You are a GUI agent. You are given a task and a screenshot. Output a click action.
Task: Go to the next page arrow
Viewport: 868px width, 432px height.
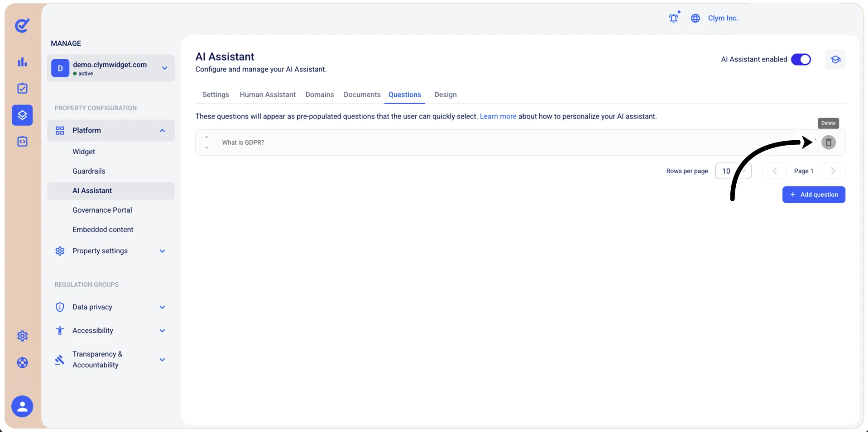point(833,171)
